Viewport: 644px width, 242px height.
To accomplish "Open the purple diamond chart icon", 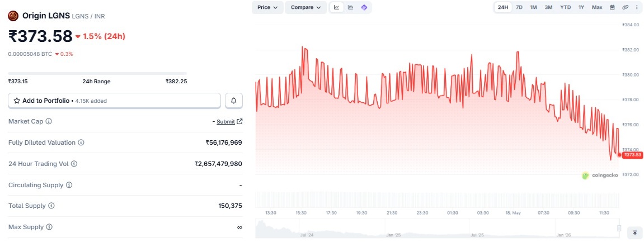I will point(364,7).
